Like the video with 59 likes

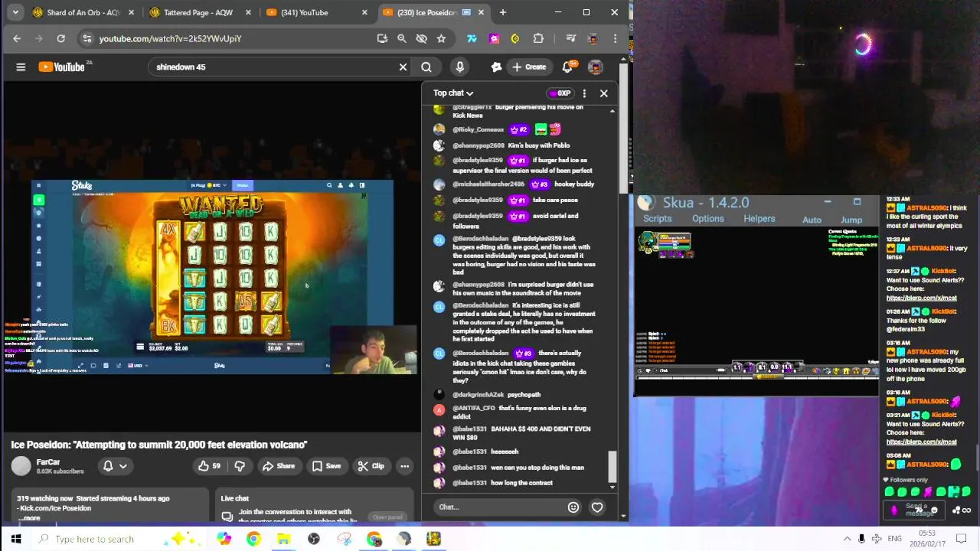pyautogui.click(x=209, y=466)
